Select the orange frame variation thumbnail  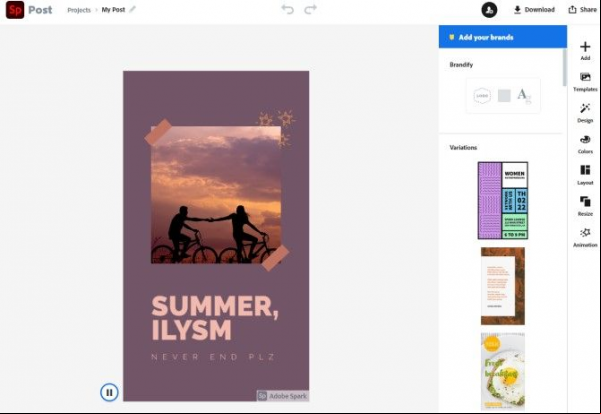coord(502,286)
